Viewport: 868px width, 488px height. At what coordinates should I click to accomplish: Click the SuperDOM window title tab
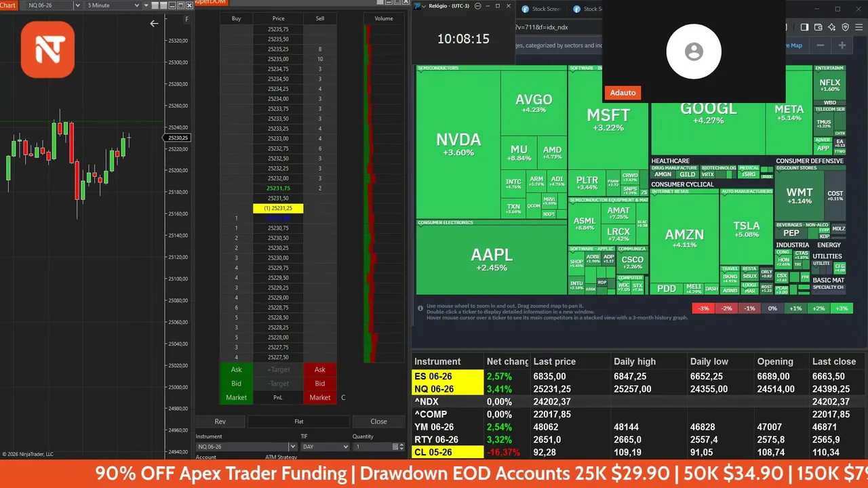coord(211,3)
